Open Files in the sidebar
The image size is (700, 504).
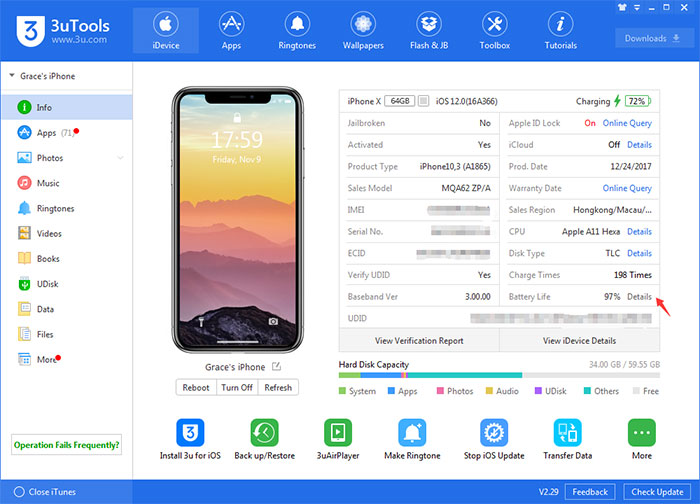67,334
